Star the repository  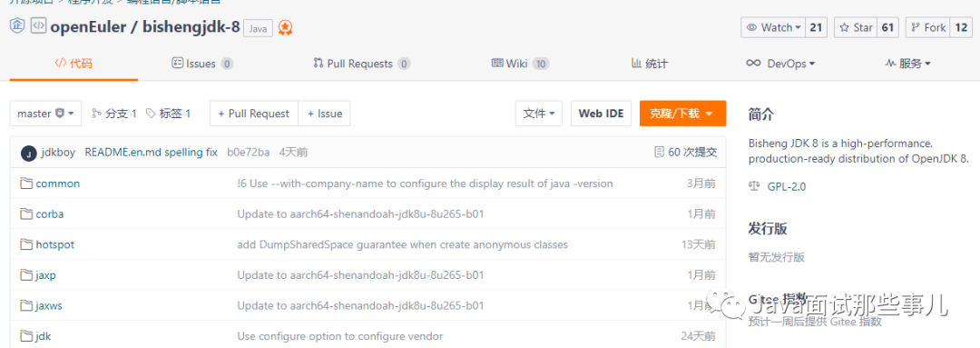click(x=856, y=27)
